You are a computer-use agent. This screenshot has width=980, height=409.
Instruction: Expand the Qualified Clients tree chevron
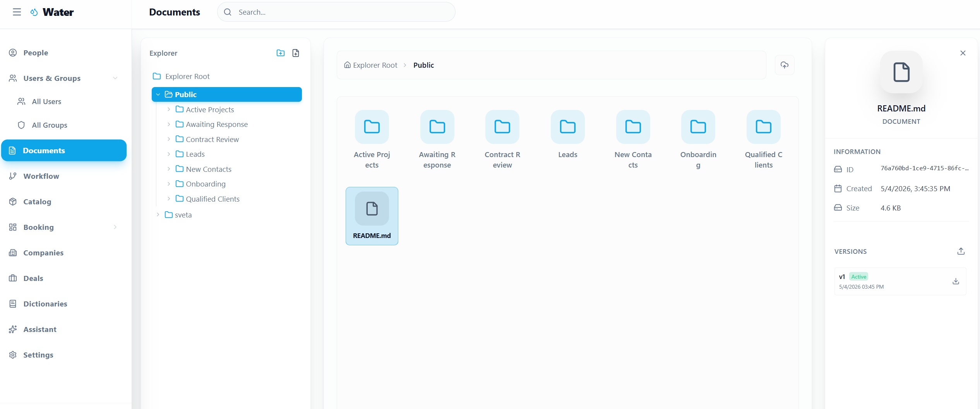tap(169, 199)
